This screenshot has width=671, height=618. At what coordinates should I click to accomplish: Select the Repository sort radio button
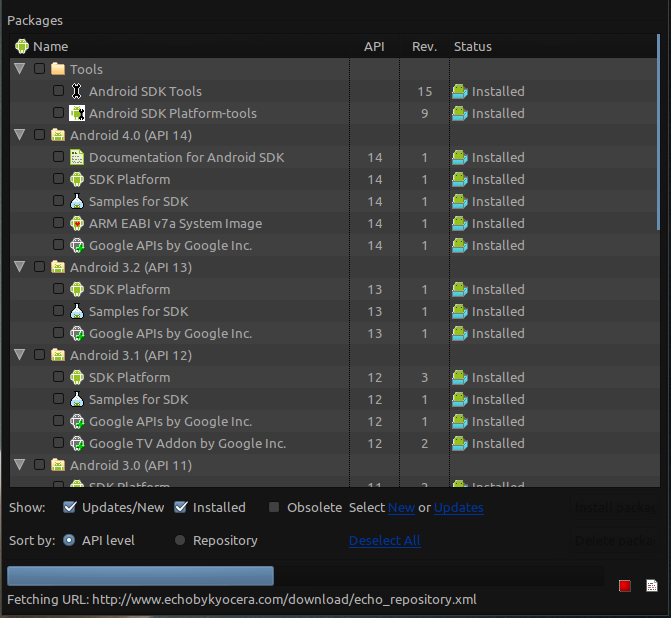coord(180,540)
